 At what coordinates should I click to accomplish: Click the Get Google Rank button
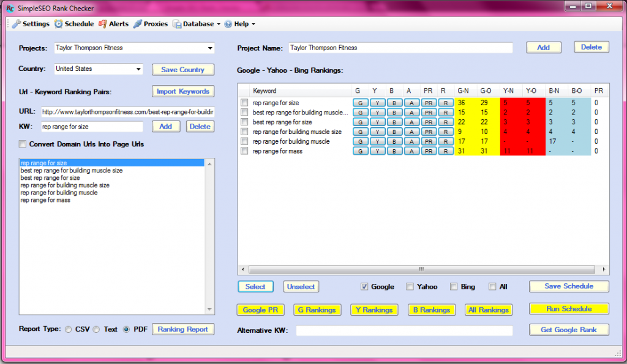pyautogui.click(x=569, y=330)
